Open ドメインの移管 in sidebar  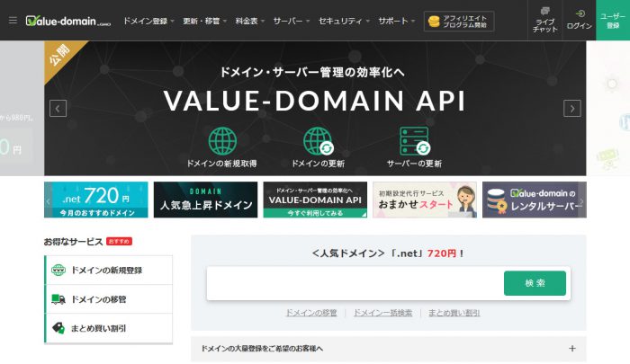coord(109,299)
